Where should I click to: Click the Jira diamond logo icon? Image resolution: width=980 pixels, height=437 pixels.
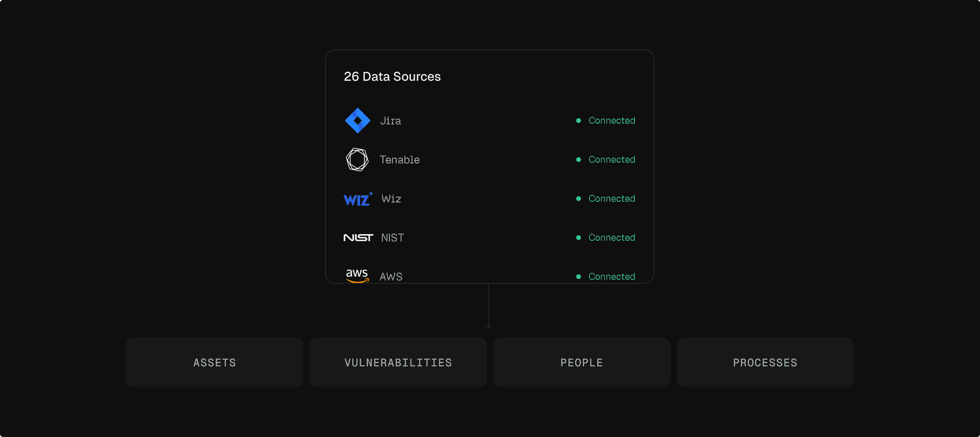pyautogui.click(x=357, y=121)
